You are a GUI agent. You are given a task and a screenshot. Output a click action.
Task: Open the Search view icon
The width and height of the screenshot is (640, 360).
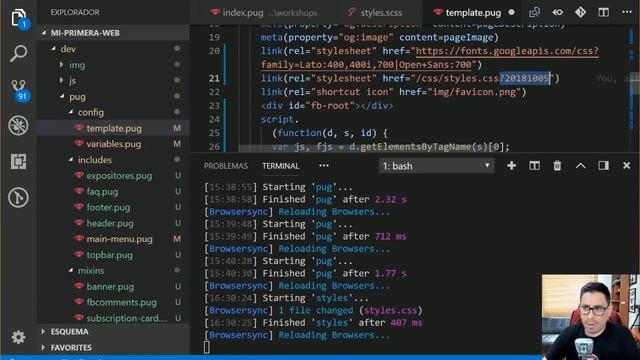[x=19, y=53]
